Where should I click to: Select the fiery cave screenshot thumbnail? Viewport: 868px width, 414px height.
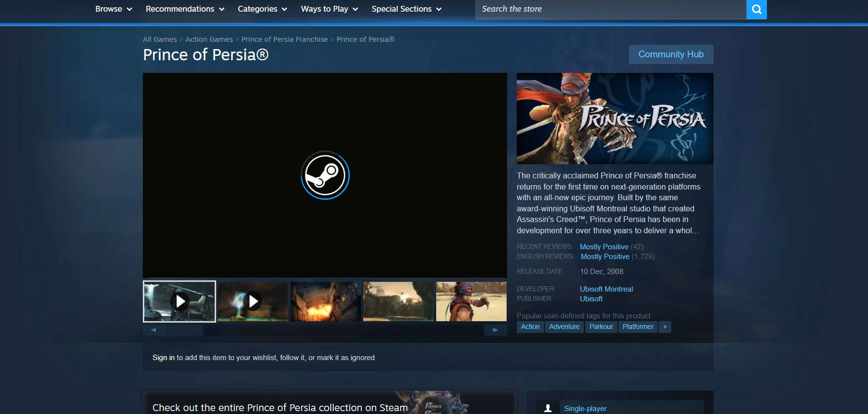pyautogui.click(x=325, y=301)
